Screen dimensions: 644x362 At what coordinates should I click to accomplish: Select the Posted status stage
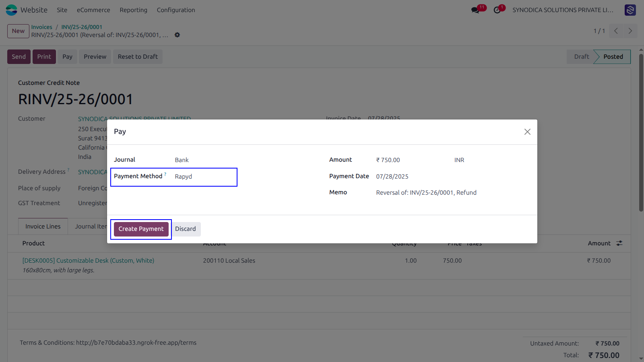pyautogui.click(x=613, y=57)
